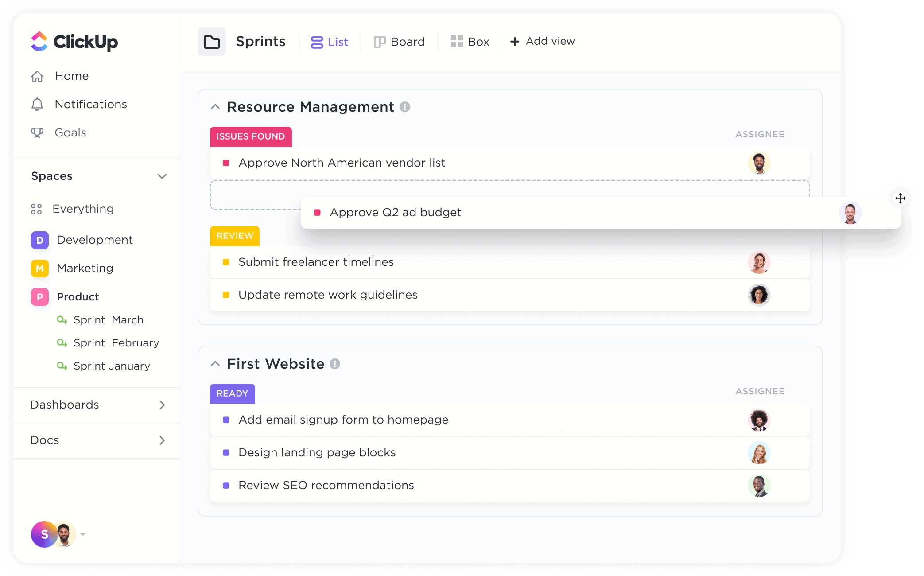
Task: Switch to List view tab
Action: click(331, 41)
